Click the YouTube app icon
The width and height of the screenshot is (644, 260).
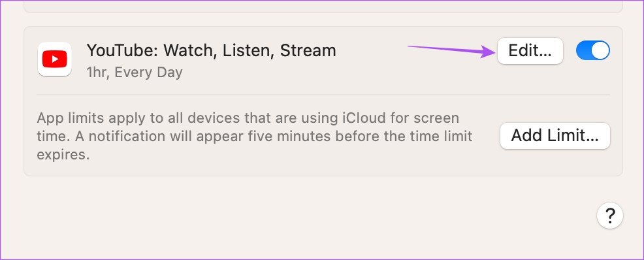point(55,59)
